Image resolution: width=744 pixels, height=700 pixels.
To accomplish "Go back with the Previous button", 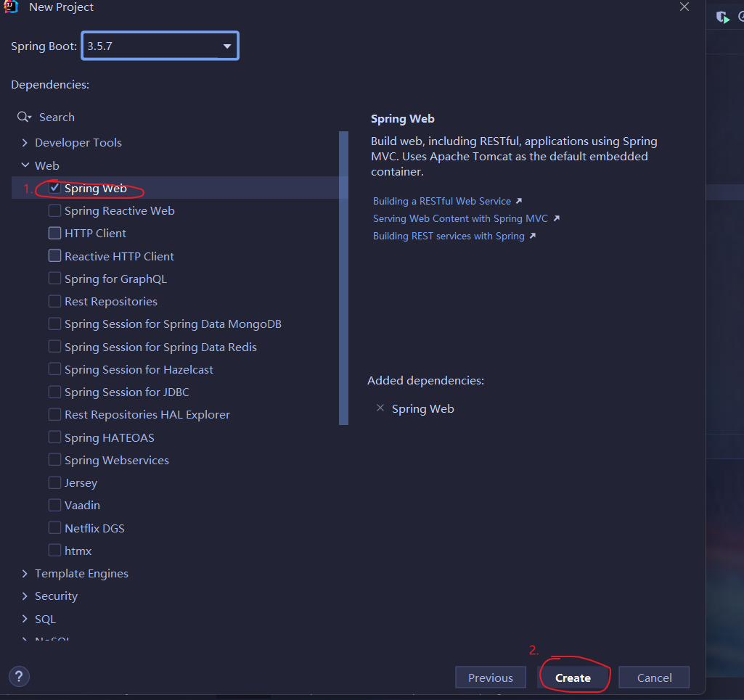I will pyautogui.click(x=491, y=678).
